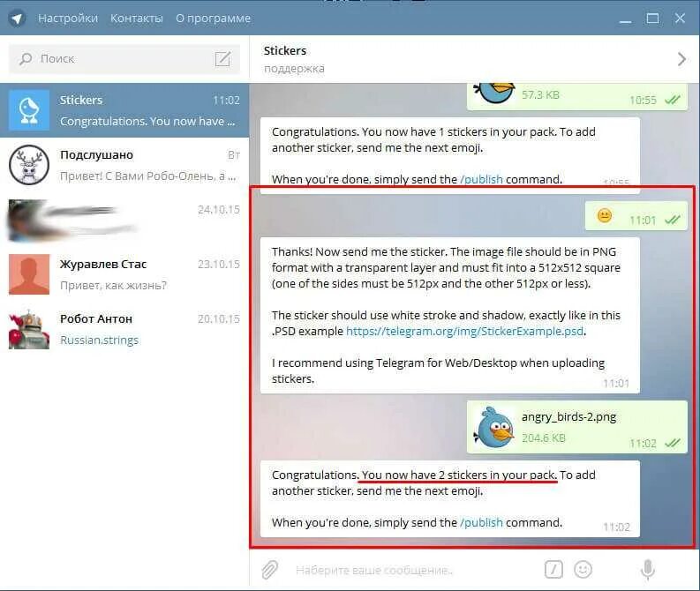This screenshot has width=700, height=591.
Task: Open the blurred contact chat dated 24.10.15
Action: tap(124, 220)
